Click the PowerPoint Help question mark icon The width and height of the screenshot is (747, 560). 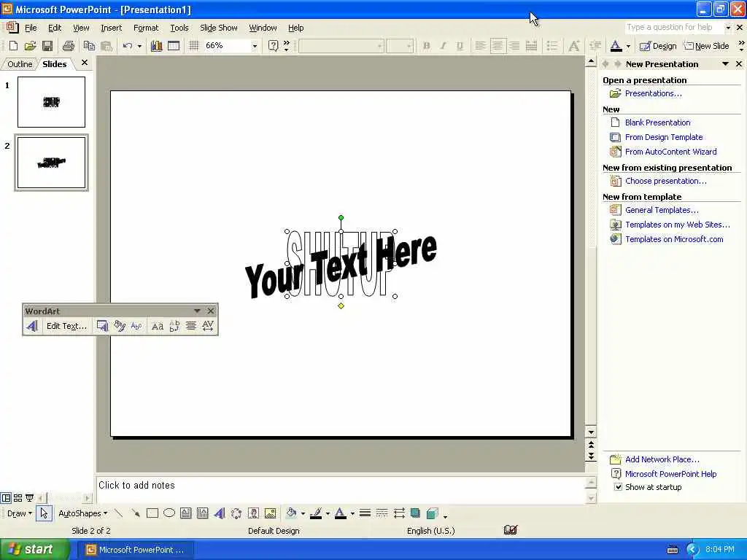(273, 46)
